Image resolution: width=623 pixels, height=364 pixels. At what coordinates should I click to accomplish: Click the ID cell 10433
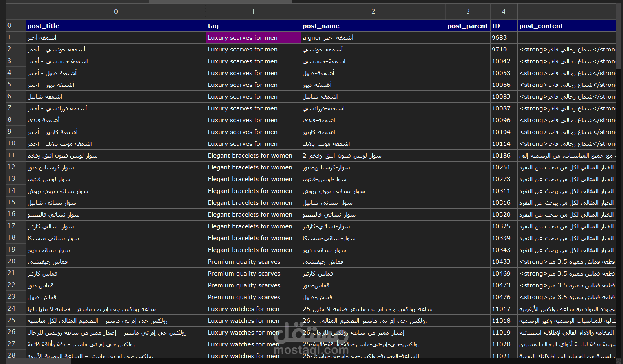[504, 262]
